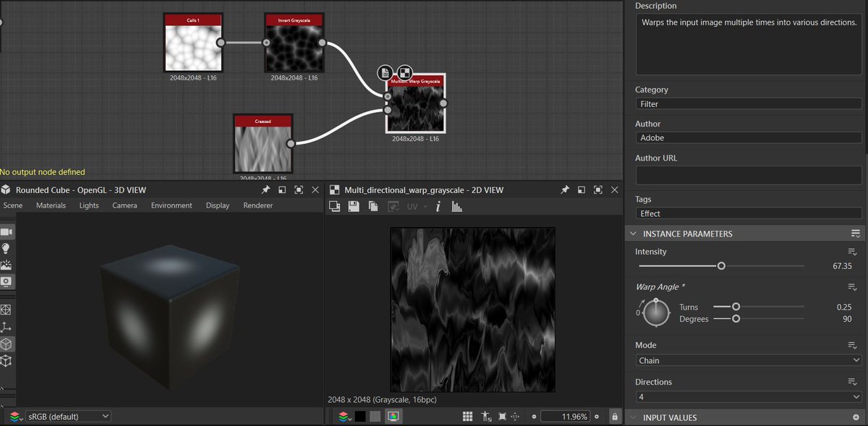Copy 2D view content to clipboard
868x426 pixels.
pyautogui.click(x=371, y=206)
